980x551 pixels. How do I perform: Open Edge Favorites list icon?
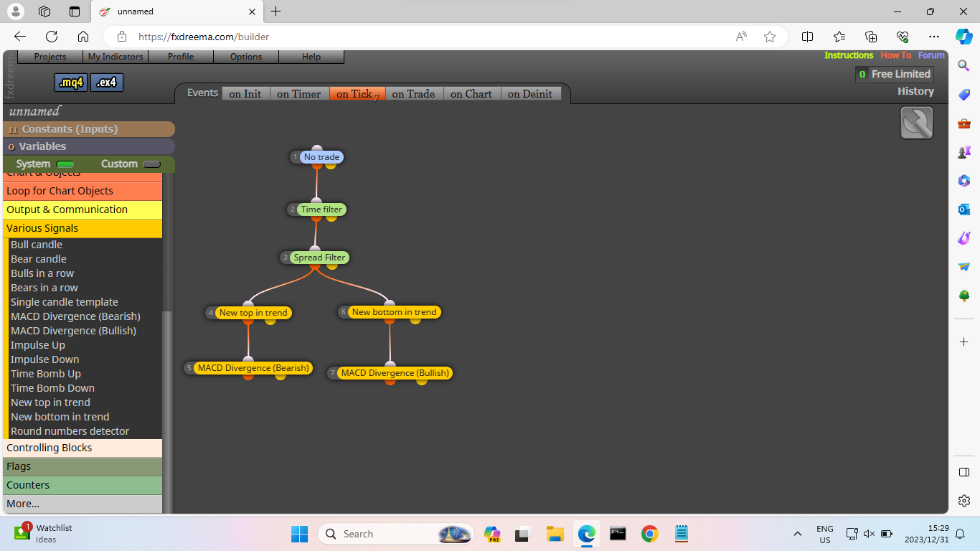pos(839,37)
